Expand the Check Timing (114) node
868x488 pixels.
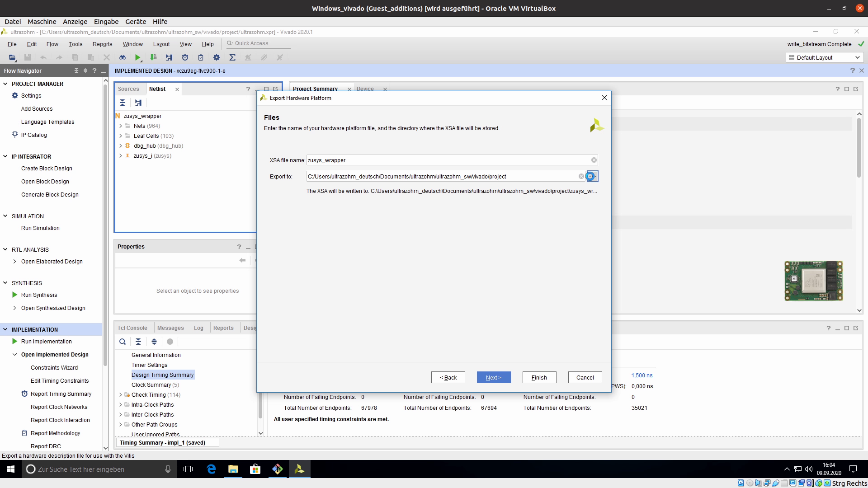[121, 395]
